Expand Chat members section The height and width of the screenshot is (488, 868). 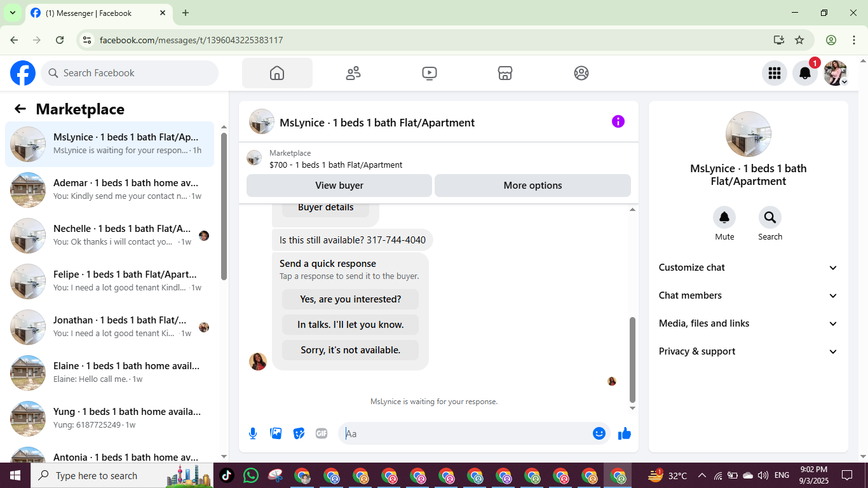pos(749,295)
